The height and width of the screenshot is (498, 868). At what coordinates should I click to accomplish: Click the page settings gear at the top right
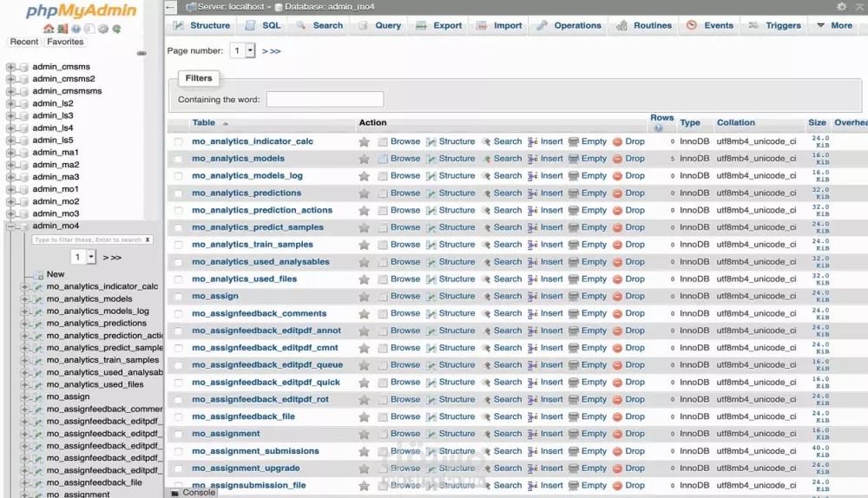pyautogui.click(x=841, y=7)
